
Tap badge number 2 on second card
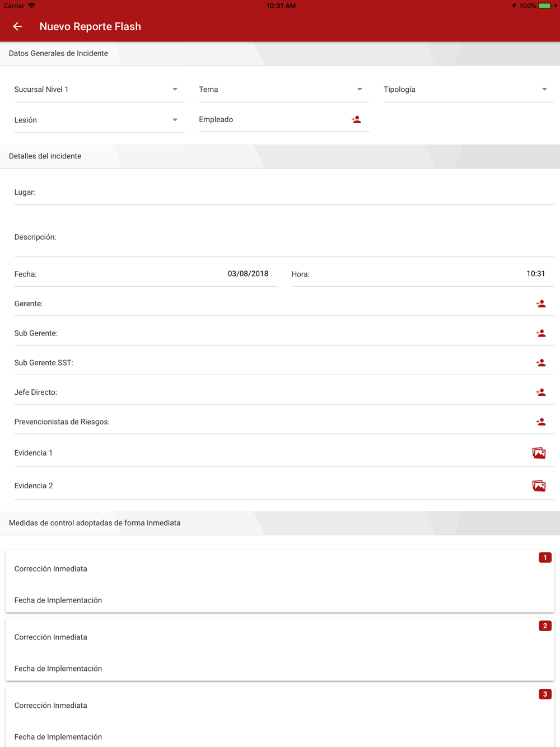pyautogui.click(x=545, y=626)
